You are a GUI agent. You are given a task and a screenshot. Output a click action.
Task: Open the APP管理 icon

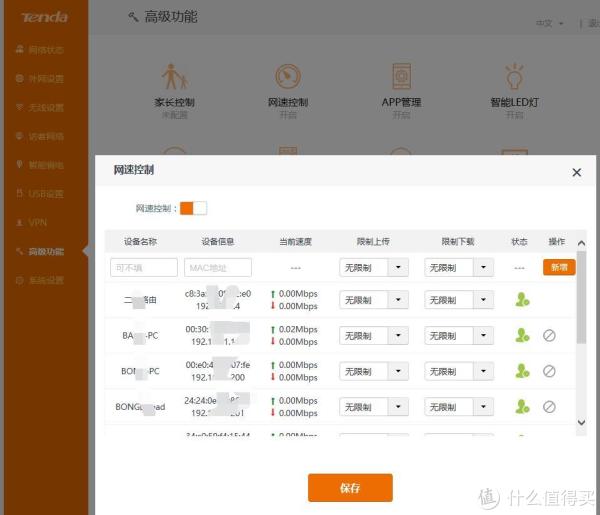coord(401,76)
